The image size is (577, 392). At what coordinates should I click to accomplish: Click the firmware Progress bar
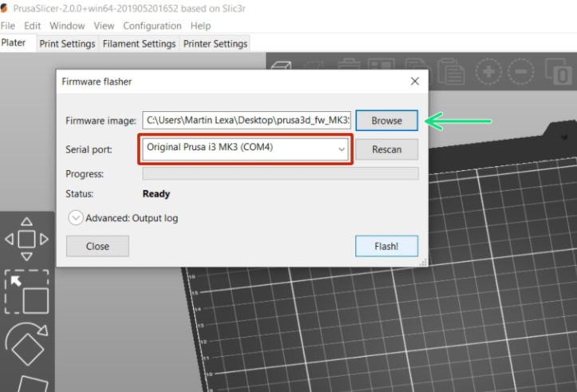pos(279,174)
